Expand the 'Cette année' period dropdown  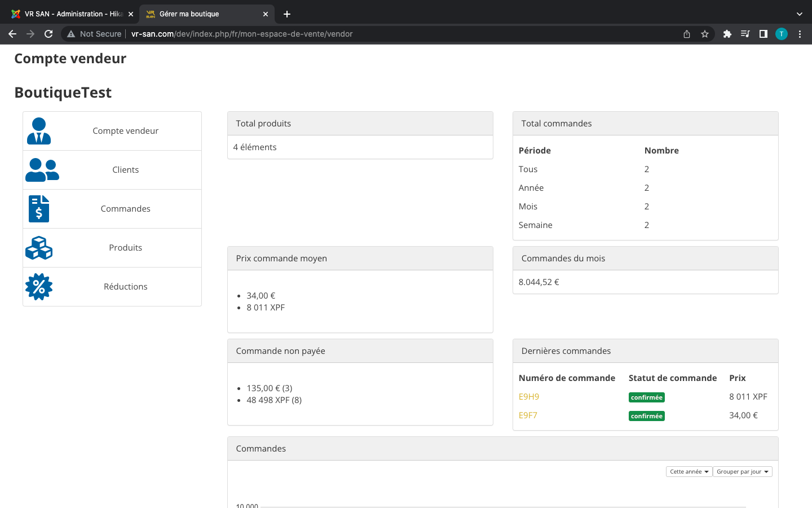coord(689,472)
